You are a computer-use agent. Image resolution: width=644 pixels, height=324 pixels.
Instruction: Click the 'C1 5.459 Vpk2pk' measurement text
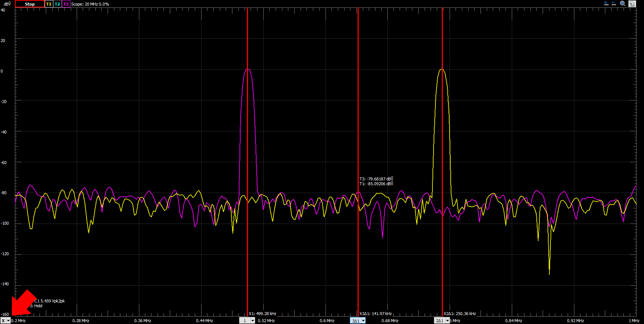point(50,301)
